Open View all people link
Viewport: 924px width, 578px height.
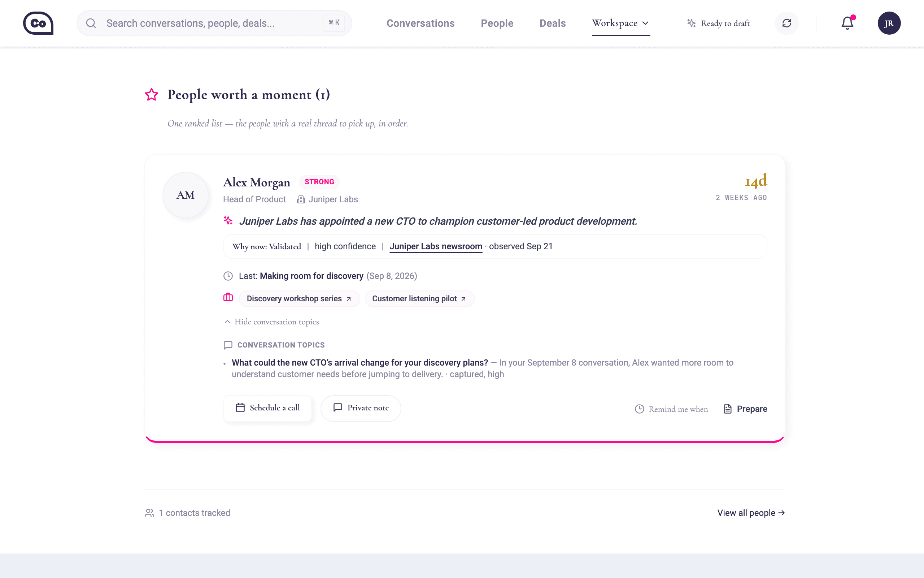point(751,513)
